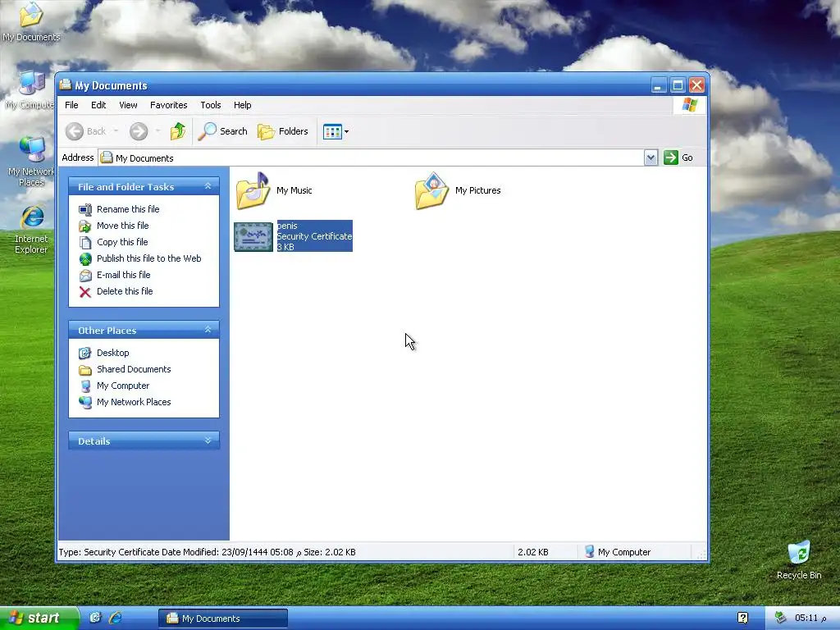Open the Start menu
This screenshot has width=840, height=630.
point(39,619)
